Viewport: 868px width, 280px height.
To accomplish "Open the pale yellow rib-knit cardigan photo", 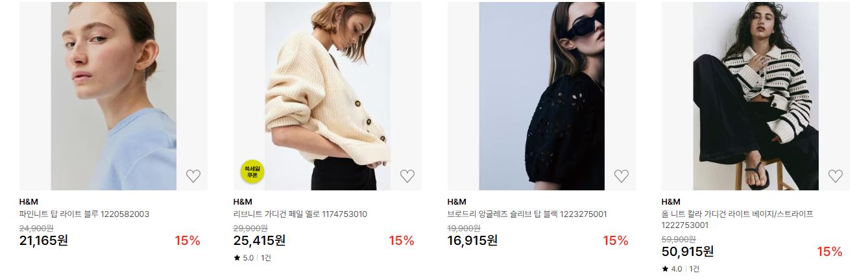I will click(328, 96).
